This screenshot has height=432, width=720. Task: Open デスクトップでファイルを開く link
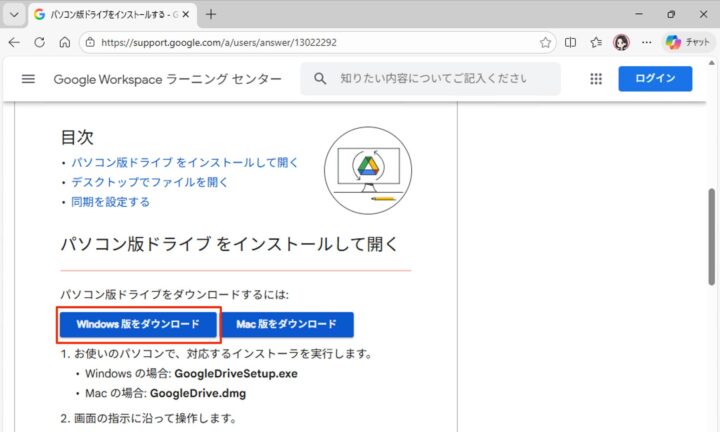click(149, 182)
